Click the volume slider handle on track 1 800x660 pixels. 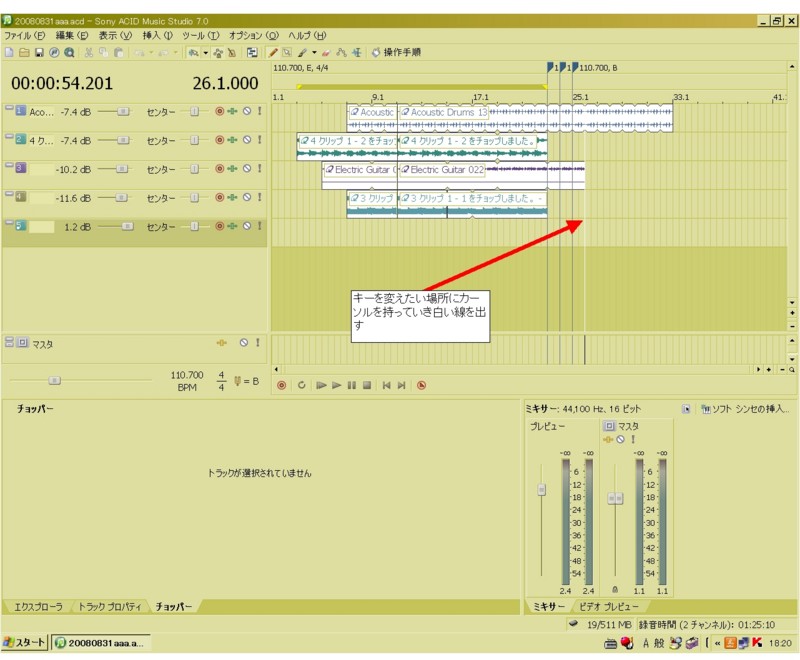[x=123, y=111]
